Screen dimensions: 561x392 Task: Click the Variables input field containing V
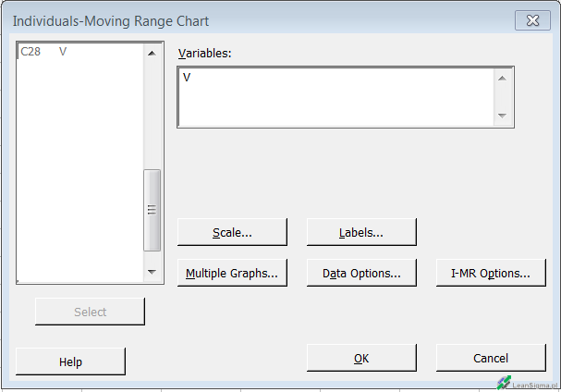coord(333,96)
